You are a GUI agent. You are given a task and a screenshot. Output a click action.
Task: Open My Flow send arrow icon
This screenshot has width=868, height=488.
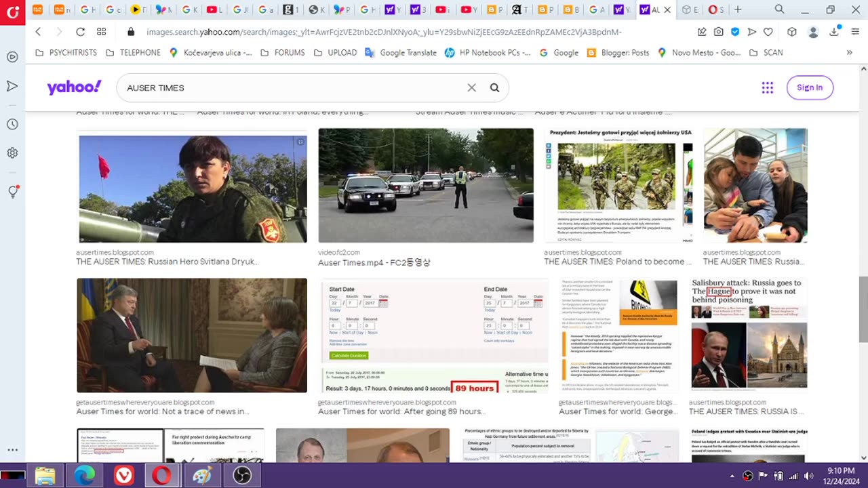coord(751,32)
